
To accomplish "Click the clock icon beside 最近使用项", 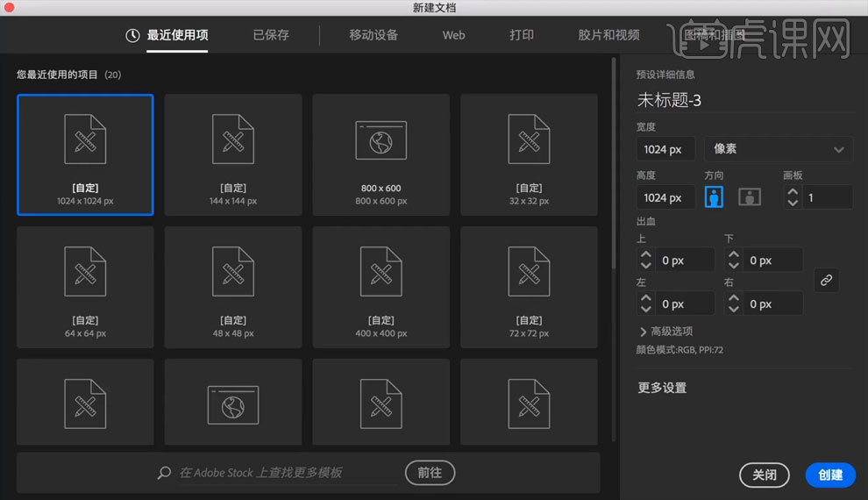I will coord(132,35).
